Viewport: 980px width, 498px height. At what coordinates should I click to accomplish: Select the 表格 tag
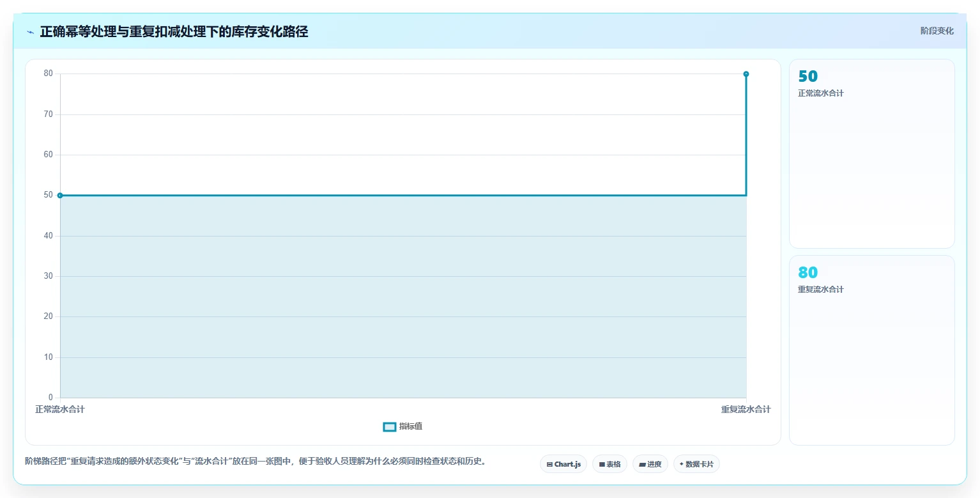[609, 464]
